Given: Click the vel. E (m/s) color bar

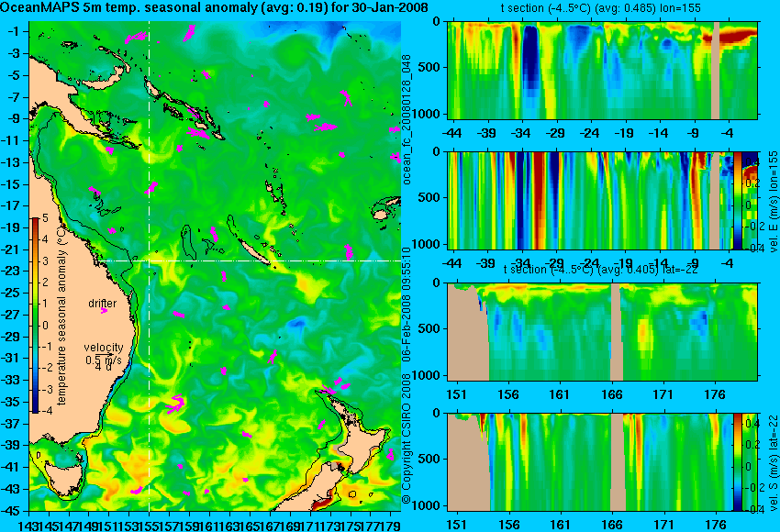Looking at the screenshot, I should point(738,201).
